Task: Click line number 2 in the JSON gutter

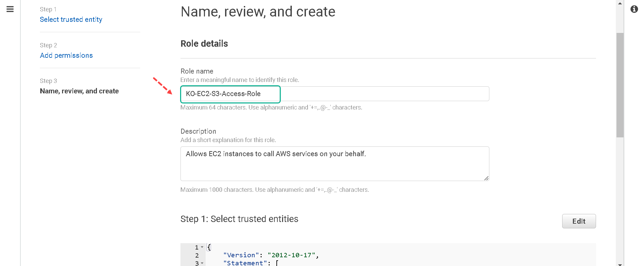Action: tap(197, 255)
